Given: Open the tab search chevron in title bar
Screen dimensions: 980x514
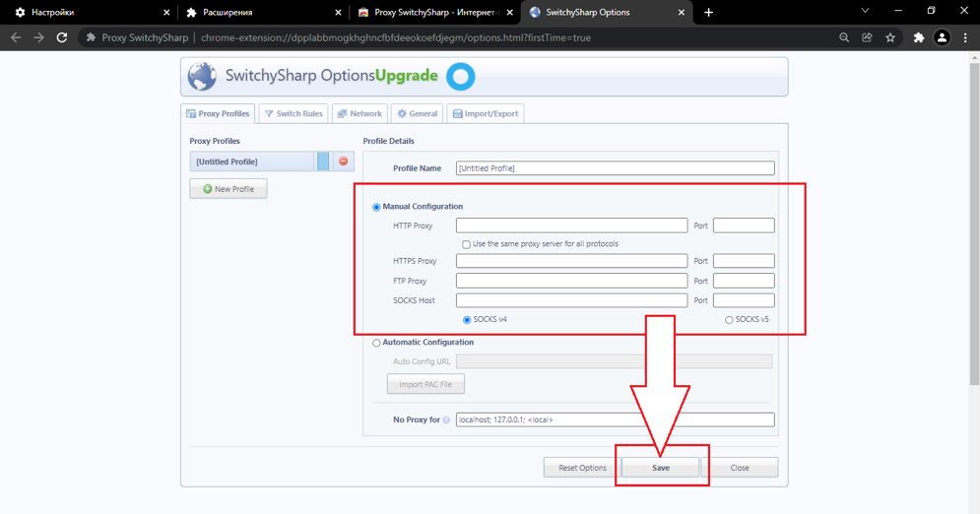Looking at the screenshot, I should [865, 11].
